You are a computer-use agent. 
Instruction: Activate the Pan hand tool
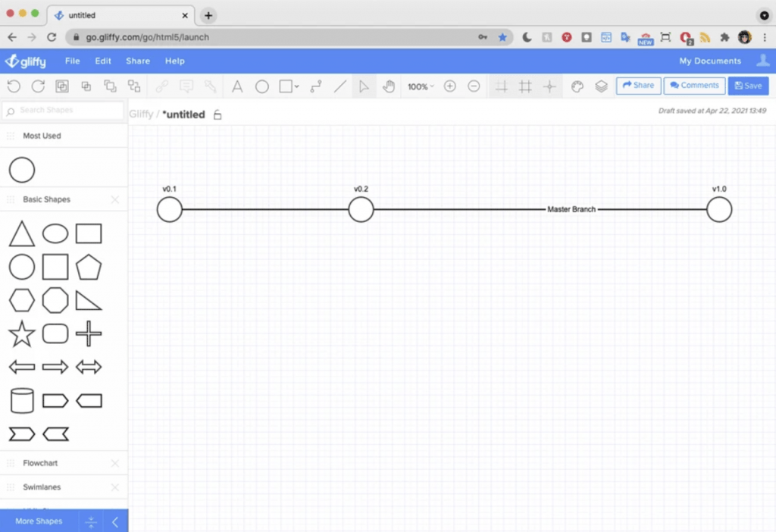point(389,86)
